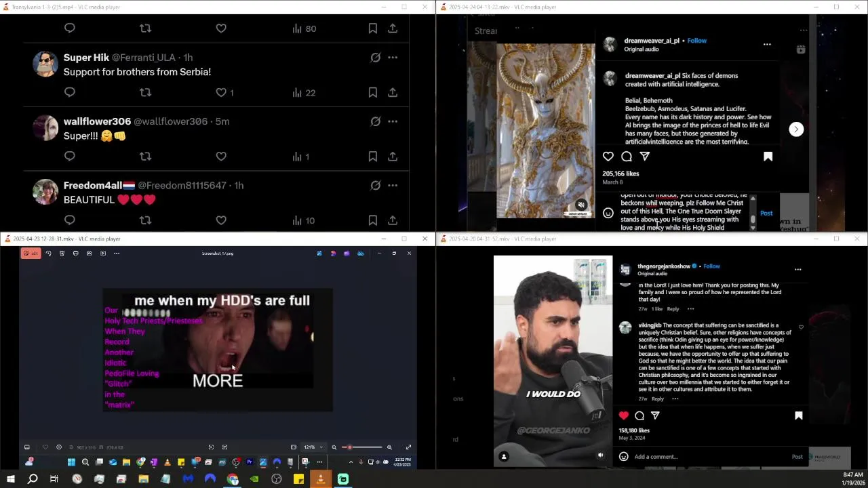Like wallflower306's Super!!! tweet
This screenshot has height=488, width=868.
tap(221, 157)
